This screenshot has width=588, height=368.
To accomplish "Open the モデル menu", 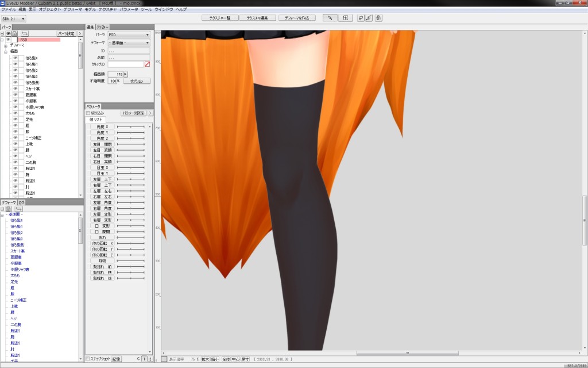I will 90,9.
